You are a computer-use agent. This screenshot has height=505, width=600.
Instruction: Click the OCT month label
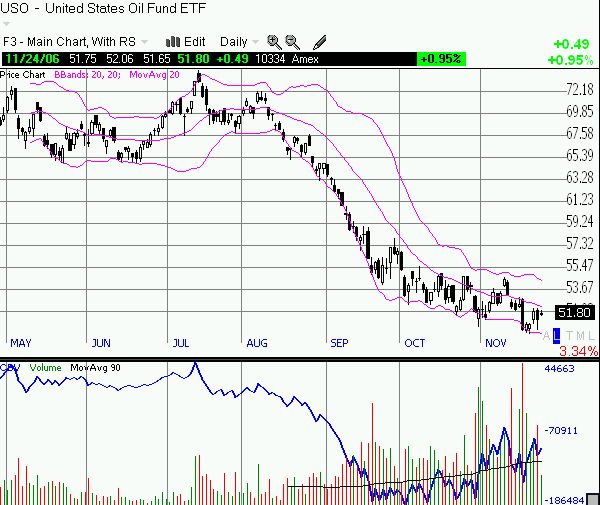point(415,343)
